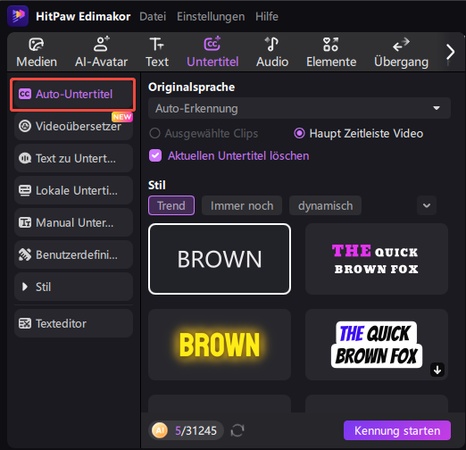Open the Übergang transitions tab
Viewport: 466px width, 450px height.
(x=401, y=53)
